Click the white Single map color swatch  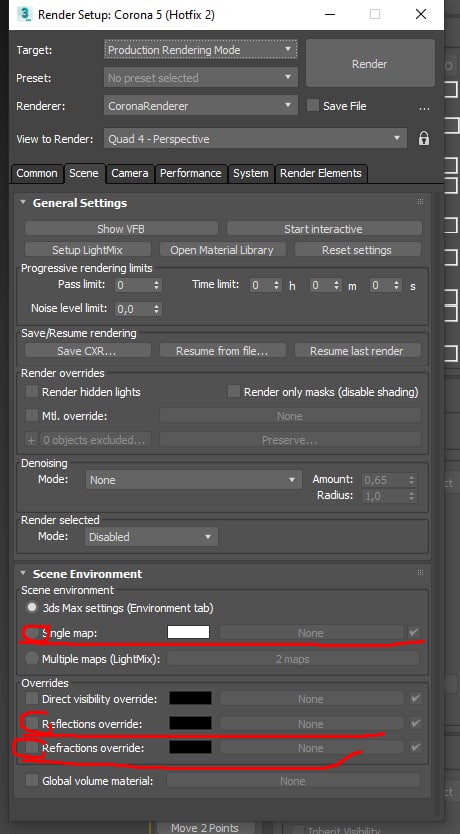(x=189, y=632)
